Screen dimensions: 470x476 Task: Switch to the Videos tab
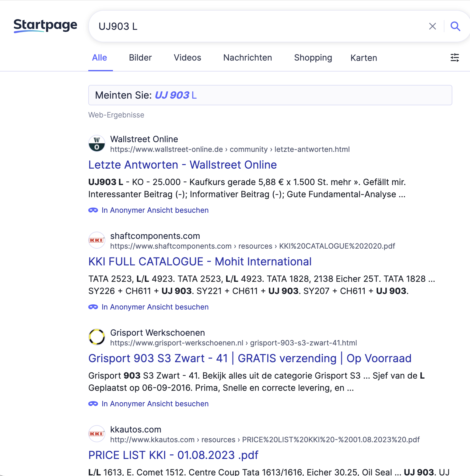pyautogui.click(x=187, y=58)
